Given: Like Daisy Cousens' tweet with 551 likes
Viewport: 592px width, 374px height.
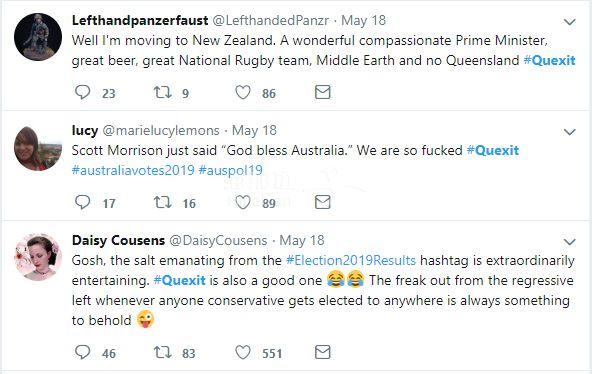Looking at the screenshot, I should (243, 352).
